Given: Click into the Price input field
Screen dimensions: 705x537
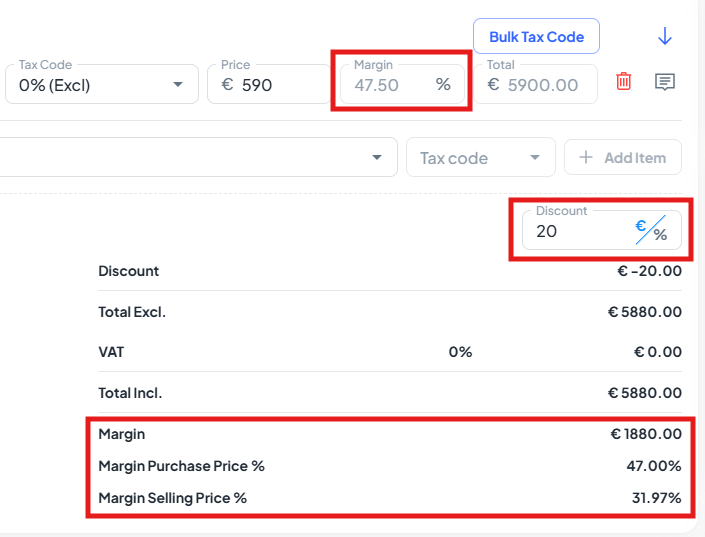Looking at the screenshot, I should [268, 84].
